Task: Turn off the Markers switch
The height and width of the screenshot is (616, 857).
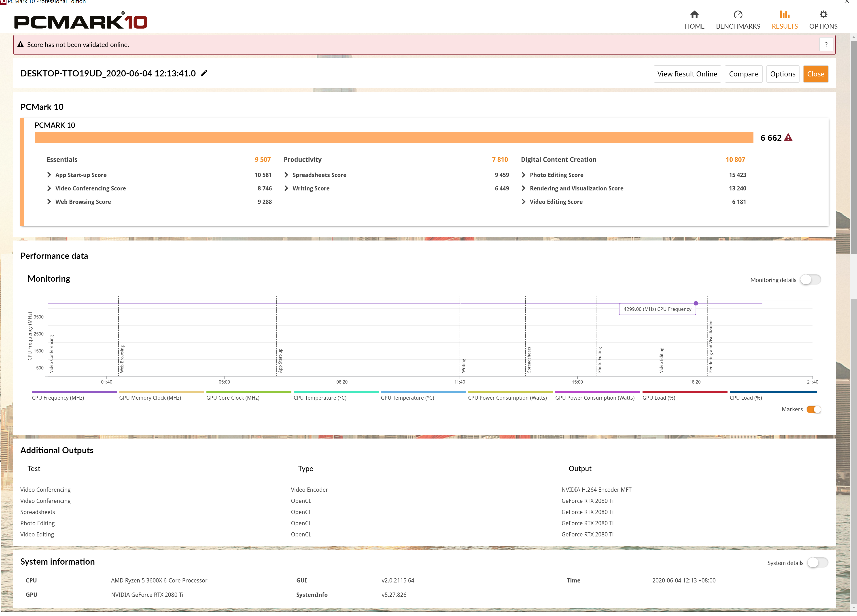Action: click(x=814, y=409)
